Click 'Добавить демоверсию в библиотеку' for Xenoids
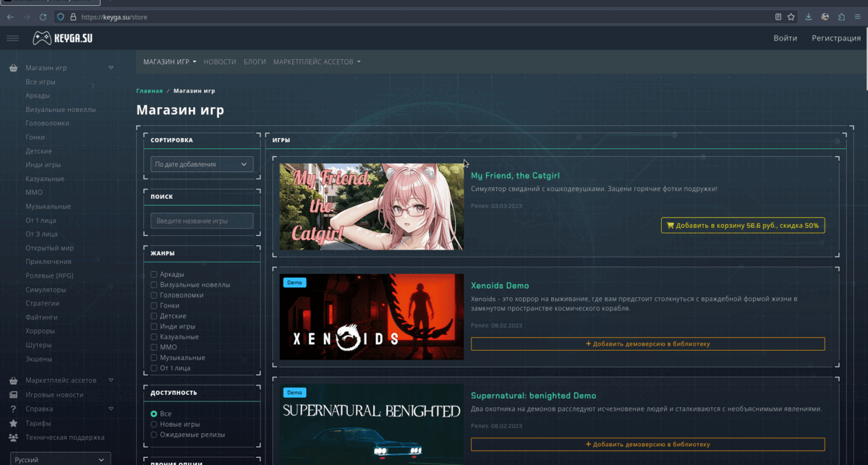 tap(647, 344)
